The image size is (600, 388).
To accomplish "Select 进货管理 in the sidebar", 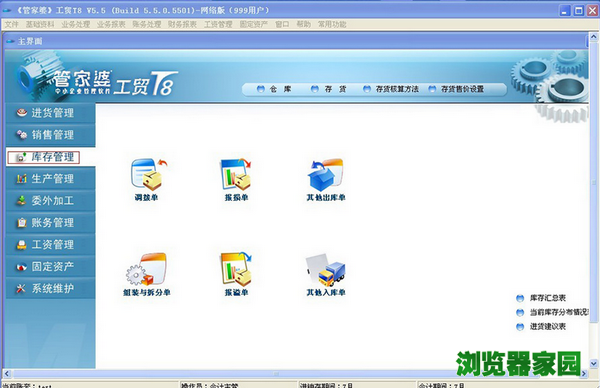I will click(50, 113).
